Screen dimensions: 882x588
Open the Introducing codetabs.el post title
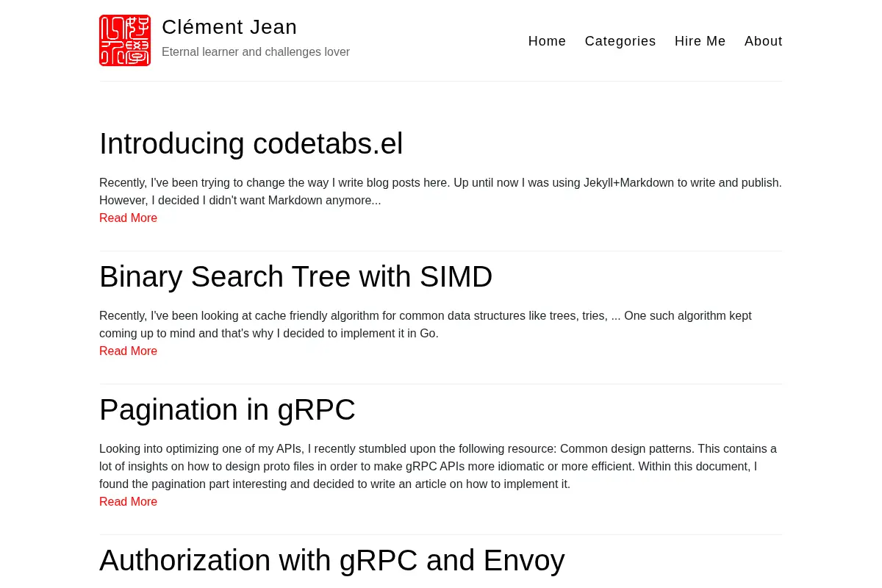[251, 143]
